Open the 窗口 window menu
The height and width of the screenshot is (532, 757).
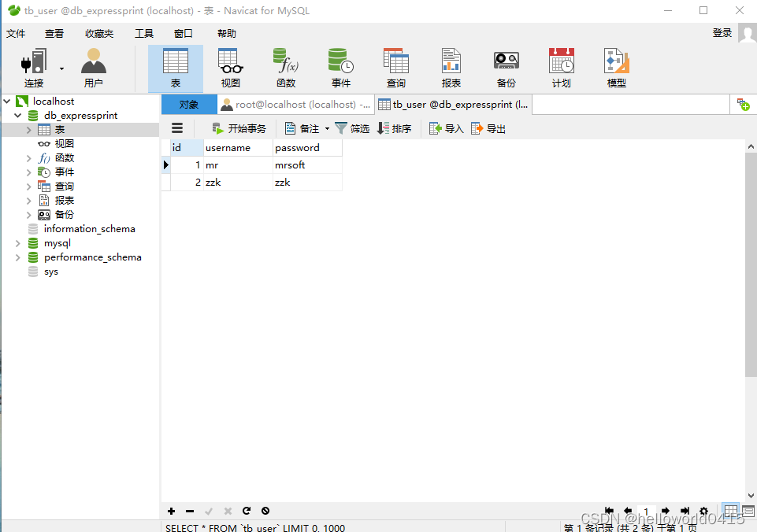point(183,34)
